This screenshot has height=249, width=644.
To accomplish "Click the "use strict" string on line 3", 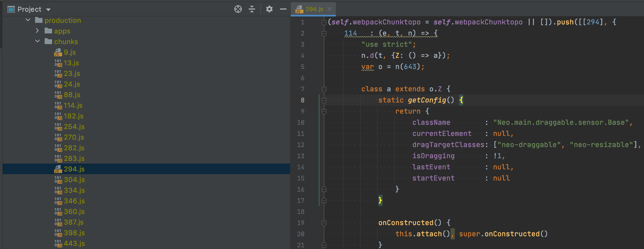I will (x=387, y=44).
